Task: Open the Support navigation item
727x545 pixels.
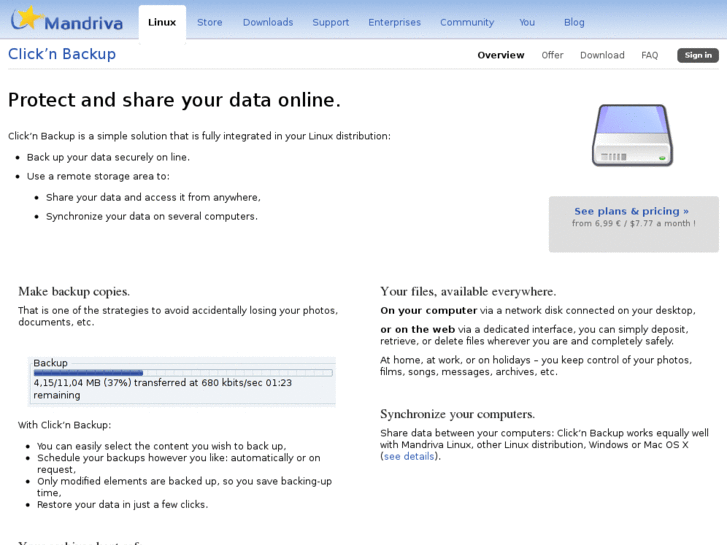Action: pyautogui.click(x=331, y=22)
